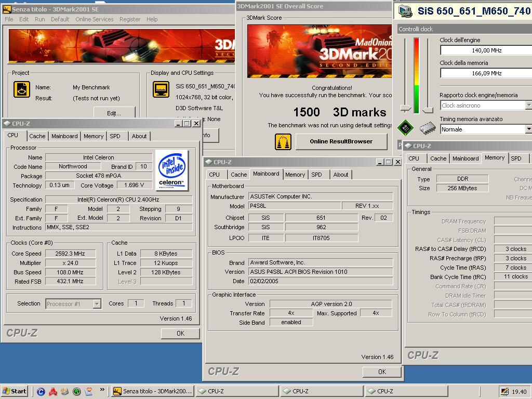The height and width of the screenshot is (399, 532).
Task: Click the taskbar clock showing 19.40
Action: pos(519,392)
